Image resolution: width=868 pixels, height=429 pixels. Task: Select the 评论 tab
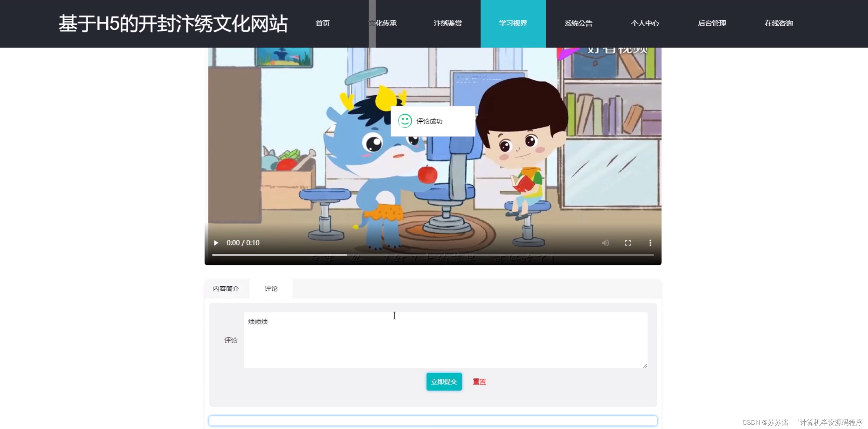(x=271, y=288)
